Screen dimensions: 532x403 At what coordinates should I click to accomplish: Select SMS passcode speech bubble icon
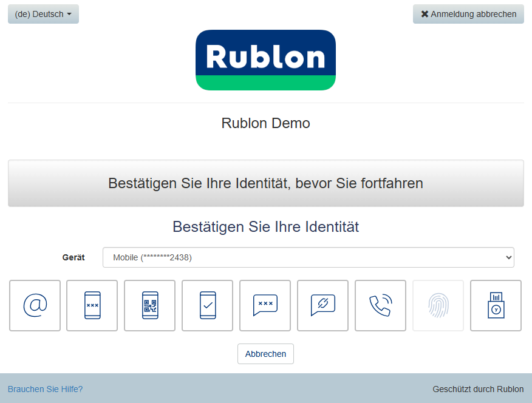265,305
